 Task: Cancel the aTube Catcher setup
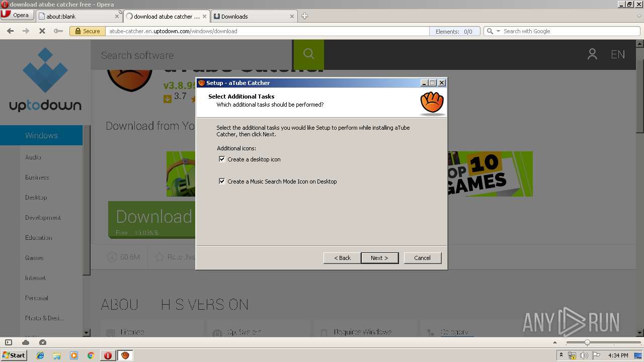(422, 258)
